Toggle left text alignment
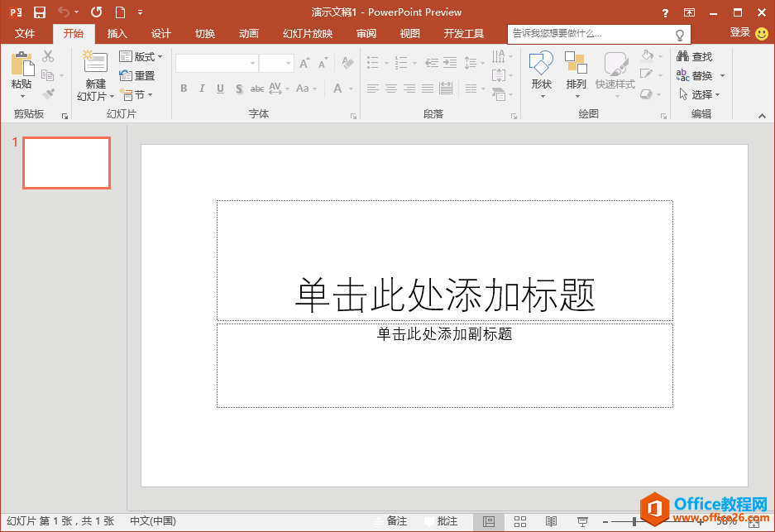775x532 pixels. pos(373,89)
